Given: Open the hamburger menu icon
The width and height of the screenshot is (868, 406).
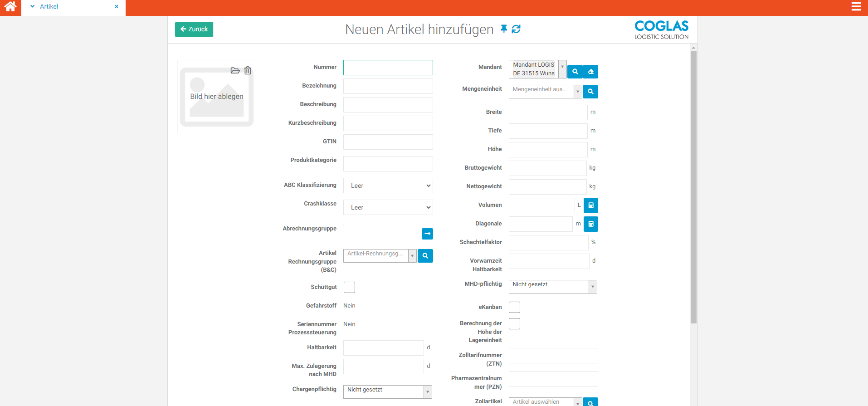Looking at the screenshot, I should pyautogui.click(x=856, y=7).
